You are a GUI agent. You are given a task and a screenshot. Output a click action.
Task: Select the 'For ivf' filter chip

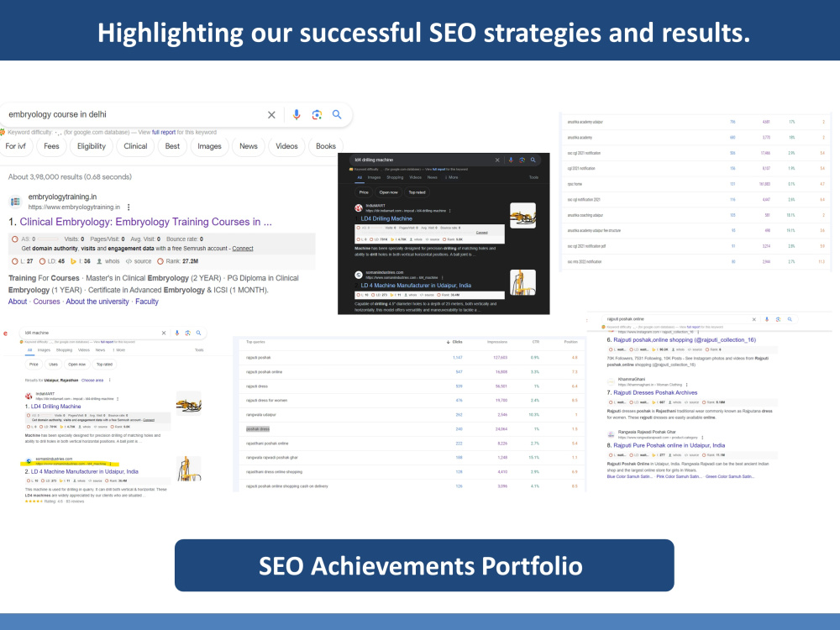(x=15, y=146)
